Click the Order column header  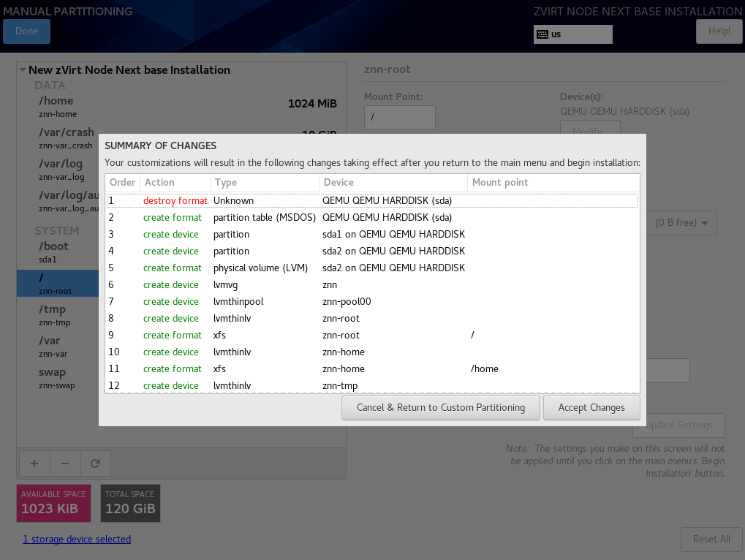[123, 182]
